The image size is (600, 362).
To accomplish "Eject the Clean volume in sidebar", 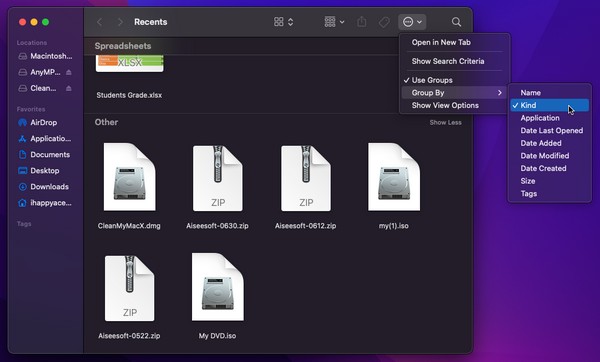I will coord(68,88).
